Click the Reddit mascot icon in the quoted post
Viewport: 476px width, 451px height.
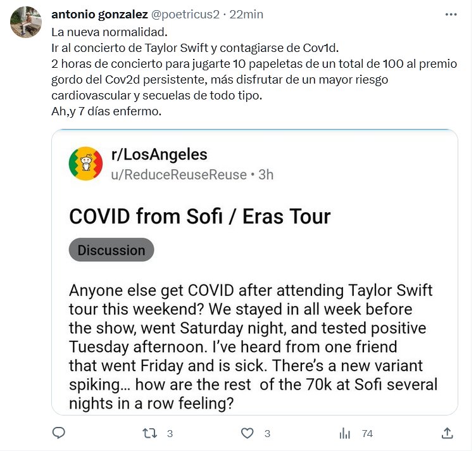(85, 163)
